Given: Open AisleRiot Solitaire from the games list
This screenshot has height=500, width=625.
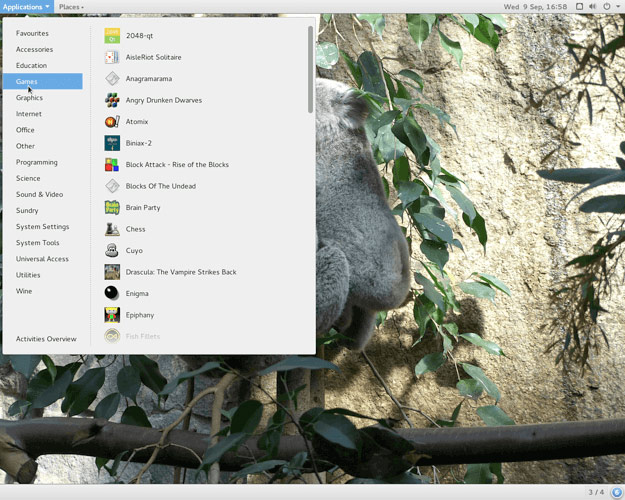Looking at the screenshot, I should [153, 57].
